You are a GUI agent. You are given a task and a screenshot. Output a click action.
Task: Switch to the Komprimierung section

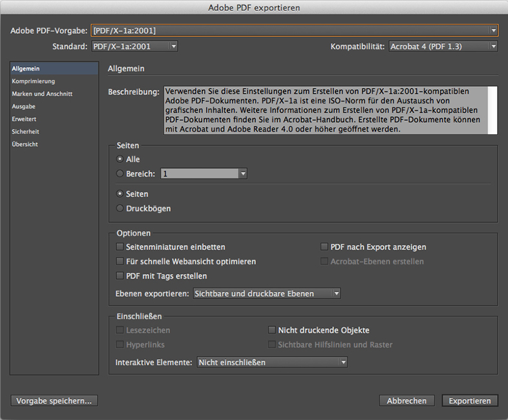tap(33, 81)
